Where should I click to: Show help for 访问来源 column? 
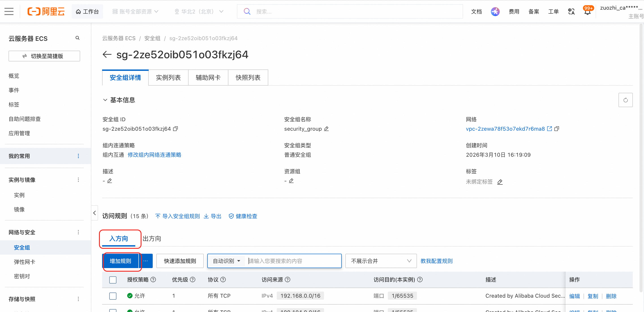(288, 280)
